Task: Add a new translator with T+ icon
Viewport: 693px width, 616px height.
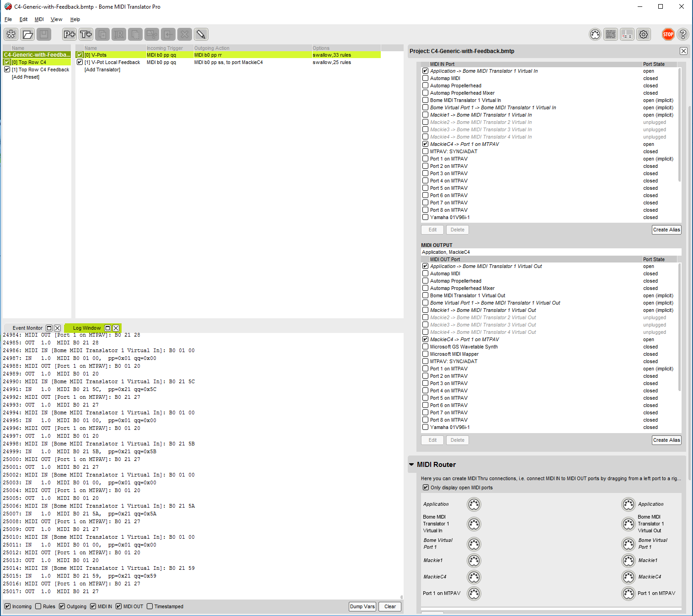Action: pyautogui.click(x=86, y=34)
